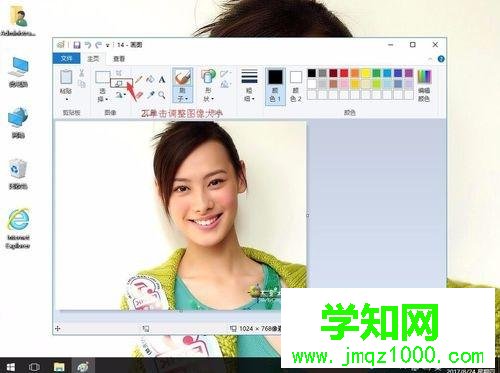Select the rectangular selection tool
This screenshot has height=373, width=500.
coord(102,77)
